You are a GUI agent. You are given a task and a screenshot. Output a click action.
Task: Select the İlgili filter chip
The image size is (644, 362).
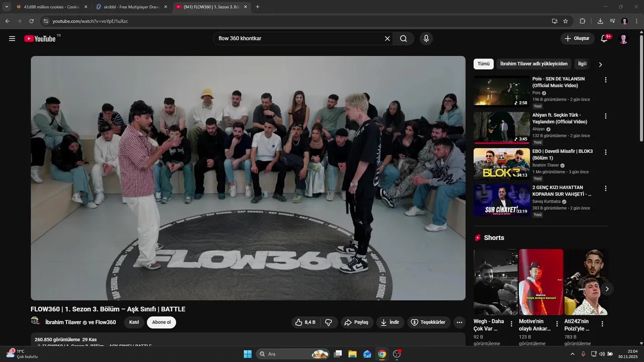point(582,64)
